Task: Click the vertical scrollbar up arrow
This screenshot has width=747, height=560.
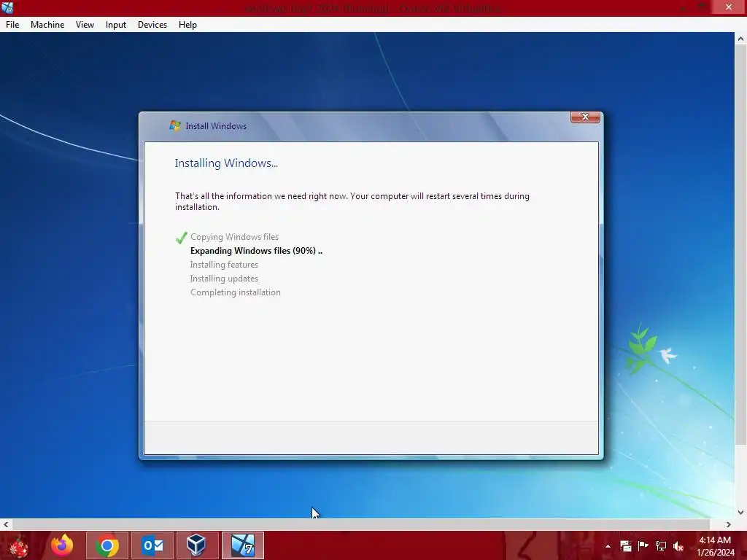Action: (740, 39)
